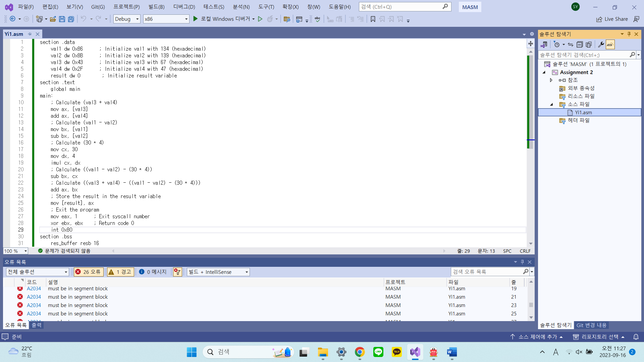Collapse all nodes via Solution Explorer icon

pos(579,44)
